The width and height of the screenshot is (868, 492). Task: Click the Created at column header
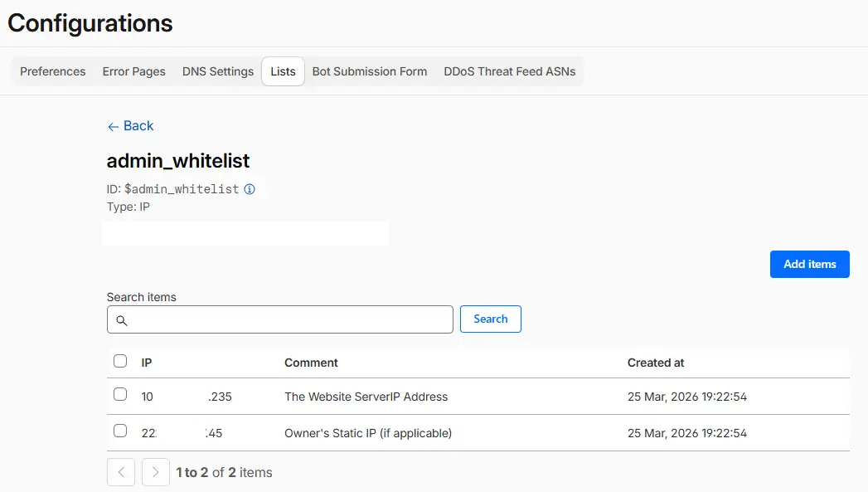pos(656,363)
